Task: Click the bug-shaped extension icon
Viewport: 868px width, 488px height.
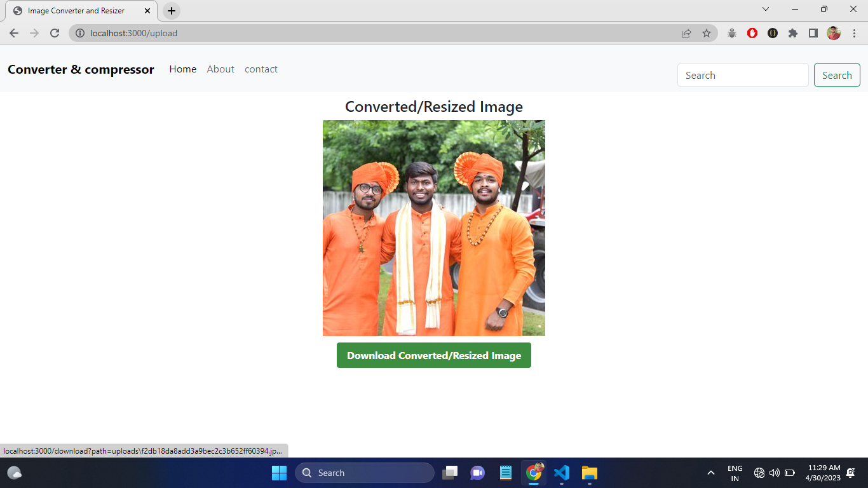Action: point(732,33)
